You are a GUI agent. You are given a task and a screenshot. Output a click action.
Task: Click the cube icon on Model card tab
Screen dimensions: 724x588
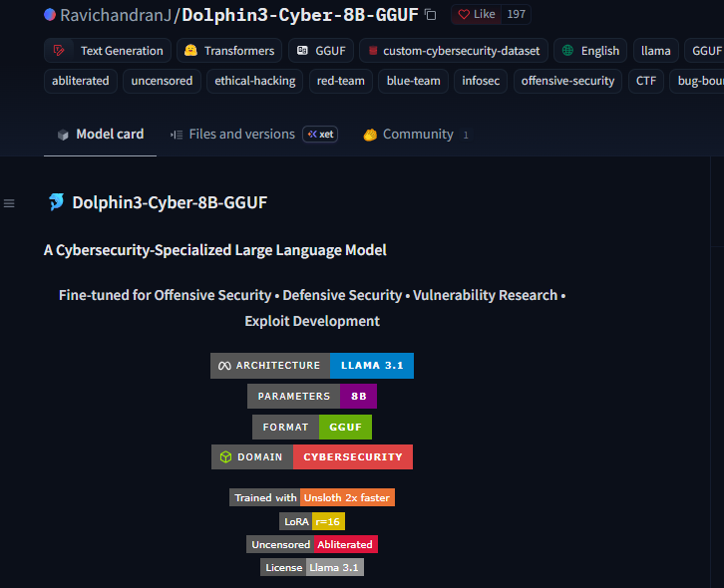(63, 135)
